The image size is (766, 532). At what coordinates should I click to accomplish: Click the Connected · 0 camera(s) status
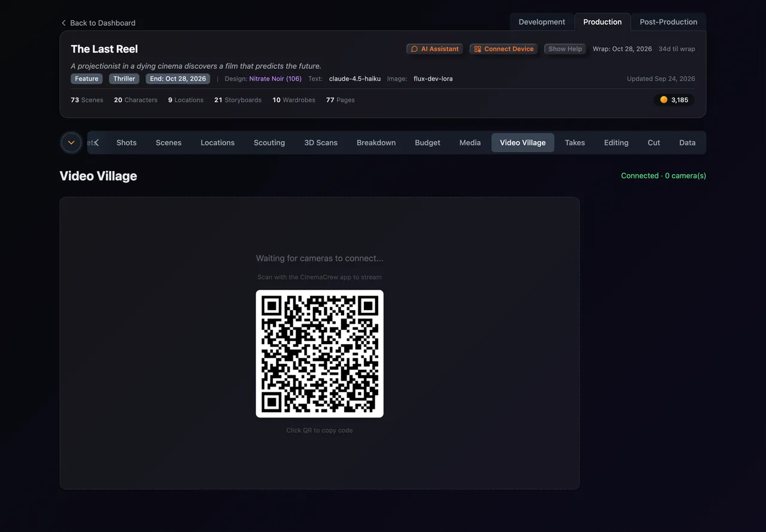(664, 176)
